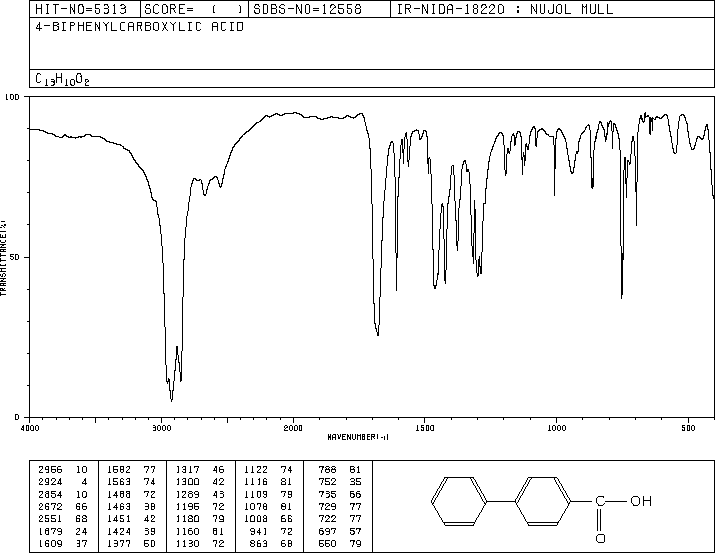Select the 2672 peak entry in table
The height and width of the screenshot is (553, 715).
click(63, 506)
